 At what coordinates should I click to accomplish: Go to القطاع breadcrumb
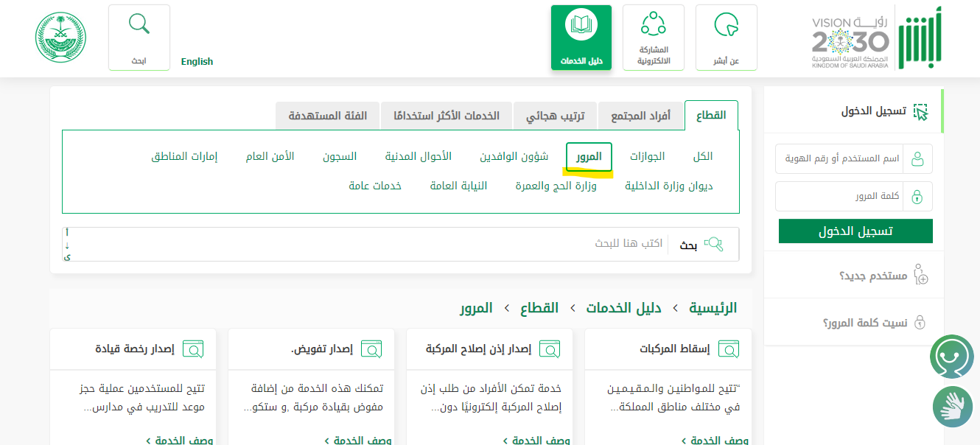point(539,308)
